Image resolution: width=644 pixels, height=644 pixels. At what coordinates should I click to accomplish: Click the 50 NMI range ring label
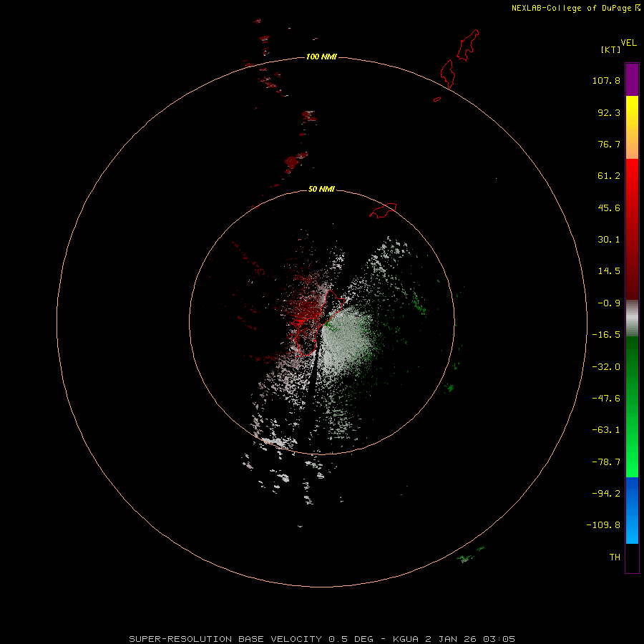(321, 190)
